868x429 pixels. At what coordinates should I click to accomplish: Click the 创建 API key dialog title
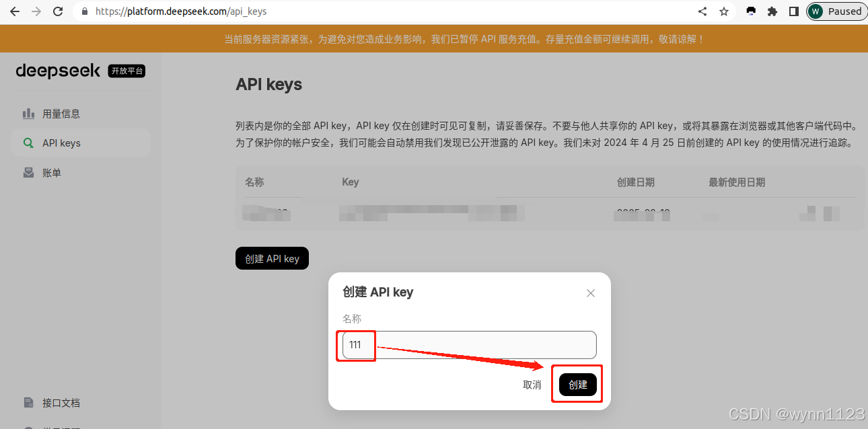coord(378,292)
